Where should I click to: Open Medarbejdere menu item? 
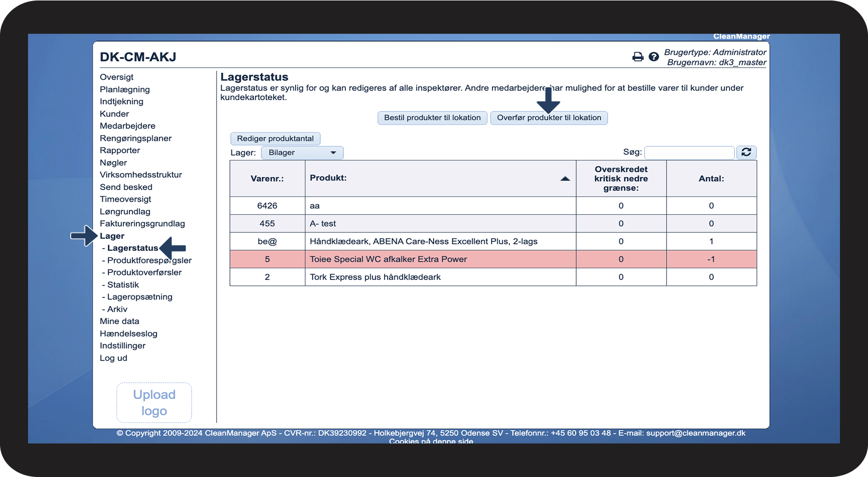(128, 126)
